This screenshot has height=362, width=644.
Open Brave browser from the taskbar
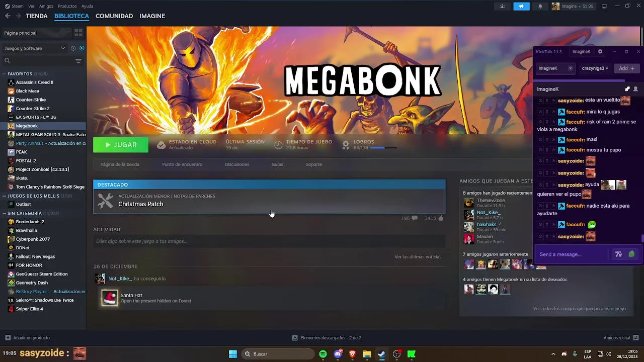353,354
